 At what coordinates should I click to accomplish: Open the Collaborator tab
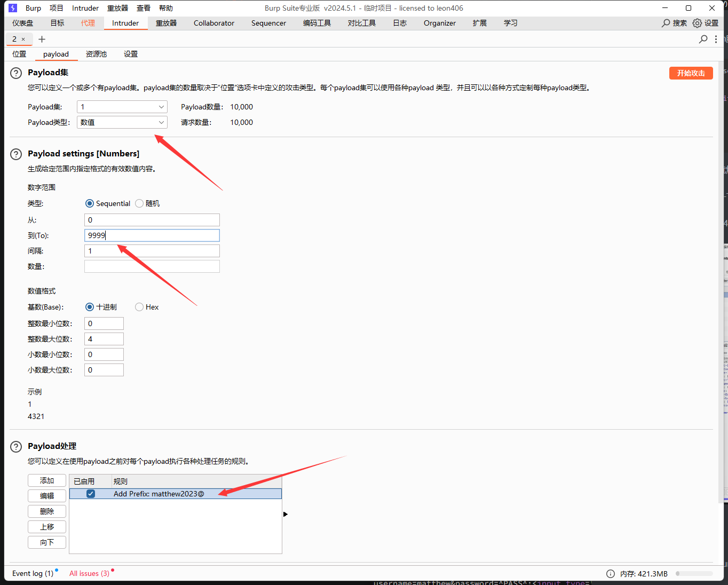[213, 23]
